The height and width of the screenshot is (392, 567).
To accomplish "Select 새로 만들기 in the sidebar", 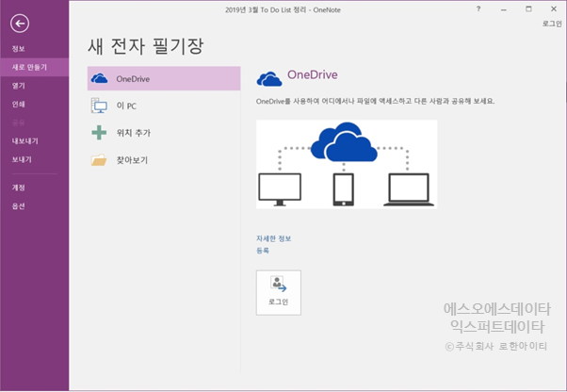I will (x=28, y=68).
